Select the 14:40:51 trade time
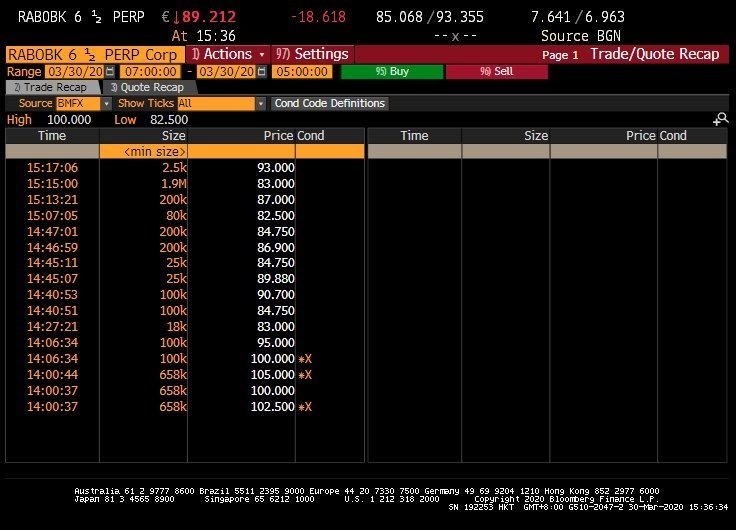The width and height of the screenshot is (736, 530). pos(52,310)
